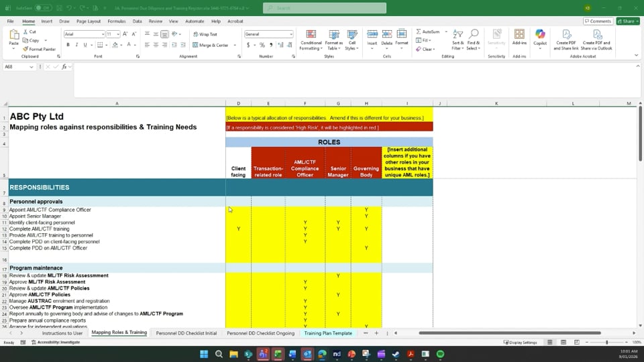Open Sort & Filter

[458, 40]
